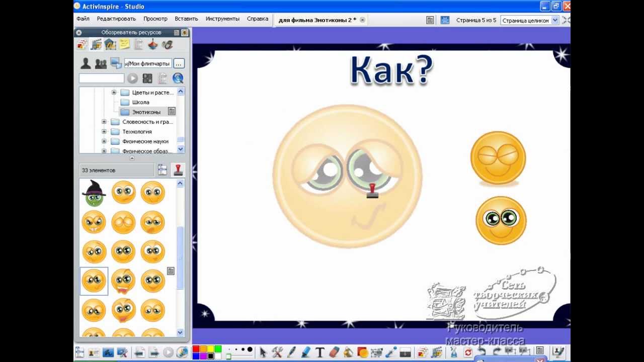The image size is (644, 362).
Task: Toggle the pin on Resource Browser panel
Action: click(185, 32)
